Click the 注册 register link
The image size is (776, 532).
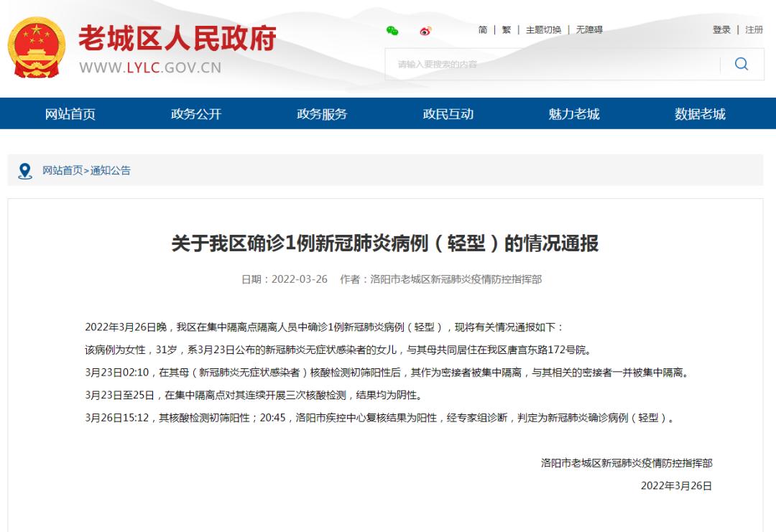pyautogui.click(x=754, y=29)
